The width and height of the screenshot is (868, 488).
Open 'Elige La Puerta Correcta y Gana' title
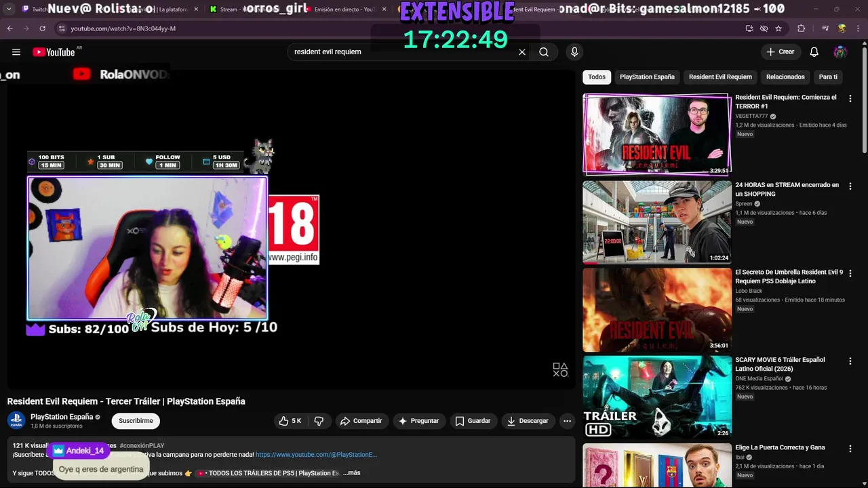coord(780,447)
